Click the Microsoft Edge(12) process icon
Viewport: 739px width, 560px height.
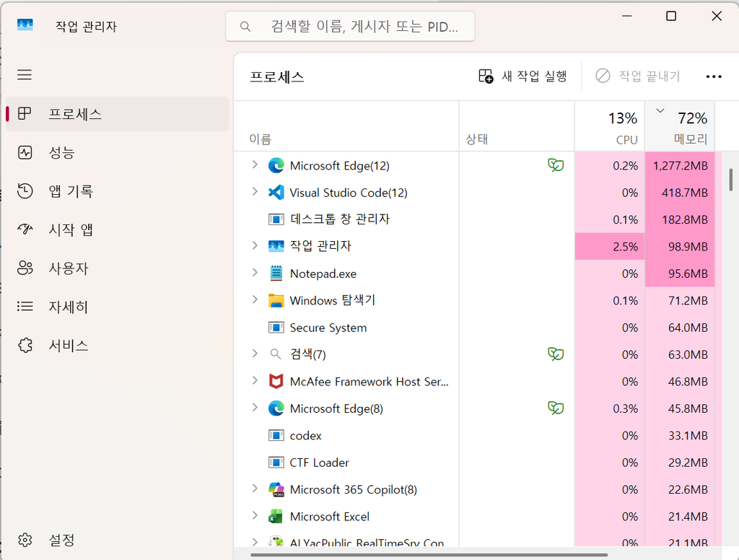(x=276, y=165)
